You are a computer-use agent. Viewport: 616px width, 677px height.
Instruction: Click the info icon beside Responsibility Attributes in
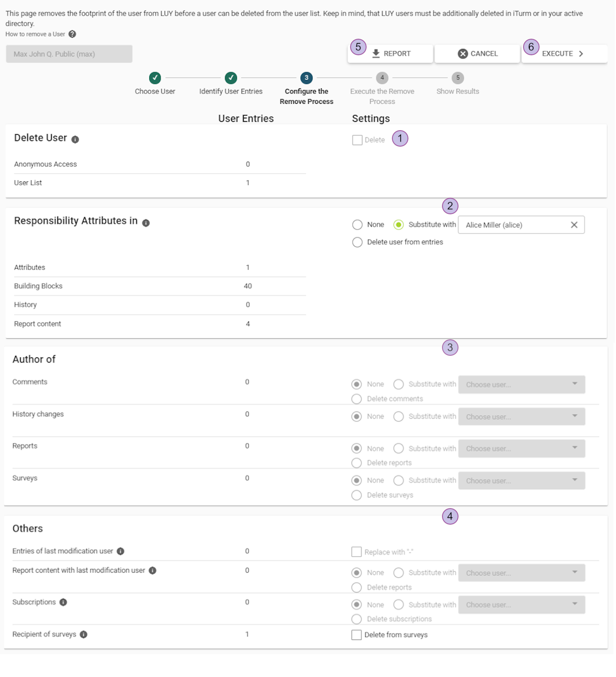146,223
